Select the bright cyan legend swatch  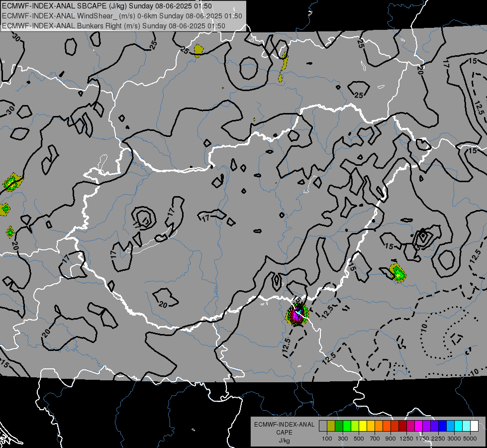[x=459, y=426]
